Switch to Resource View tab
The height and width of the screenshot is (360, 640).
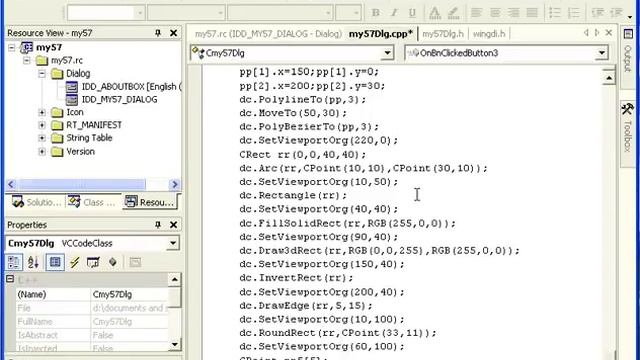149,202
